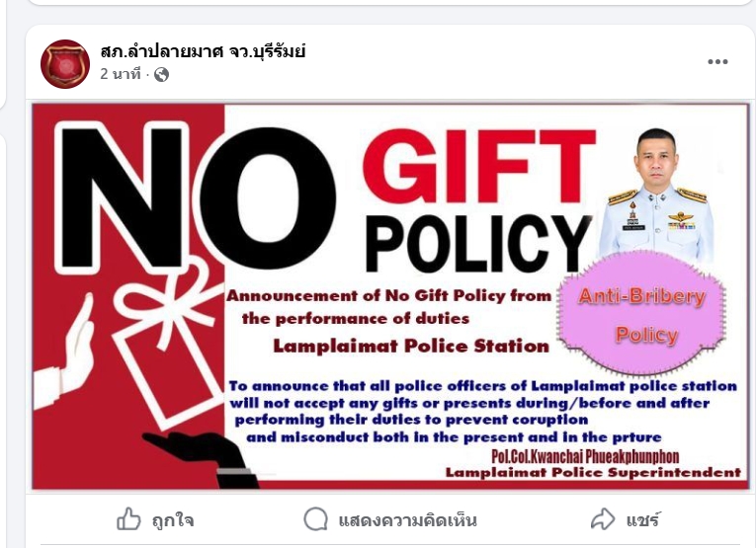Click the large black NO lettering
Viewport: 756px width, 548px height.
tap(196, 198)
